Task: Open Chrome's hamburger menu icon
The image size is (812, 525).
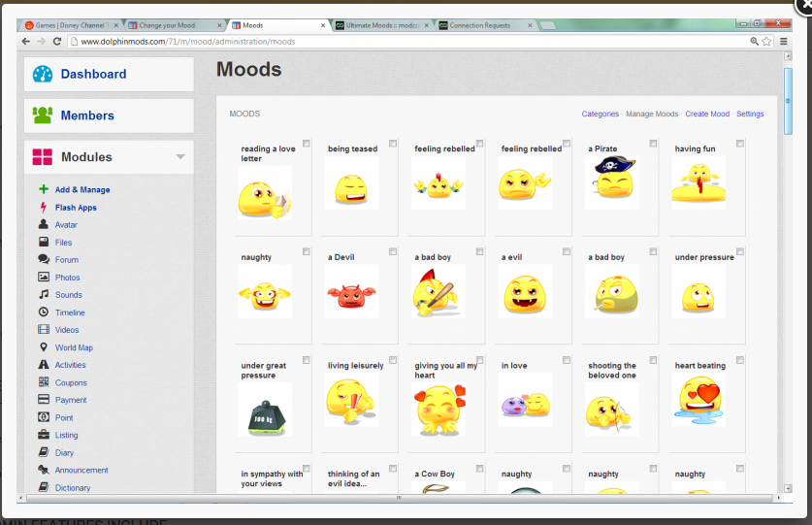Action: click(783, 42)
